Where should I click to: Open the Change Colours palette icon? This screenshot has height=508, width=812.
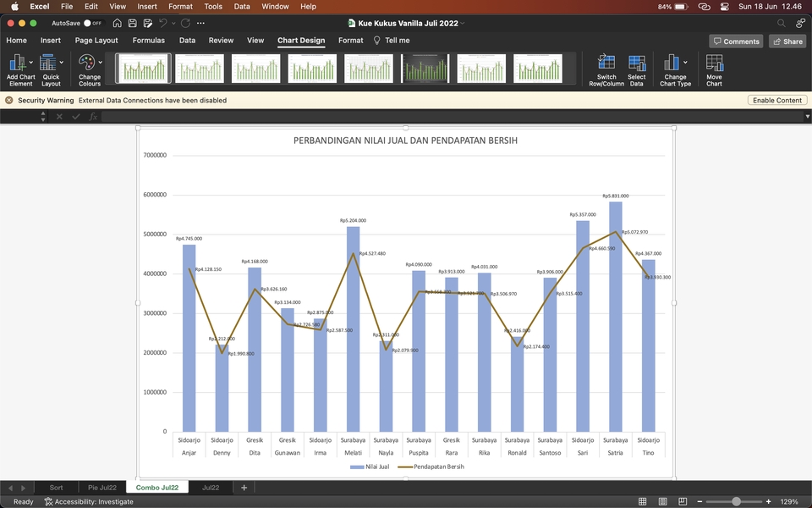coord(87,63)
